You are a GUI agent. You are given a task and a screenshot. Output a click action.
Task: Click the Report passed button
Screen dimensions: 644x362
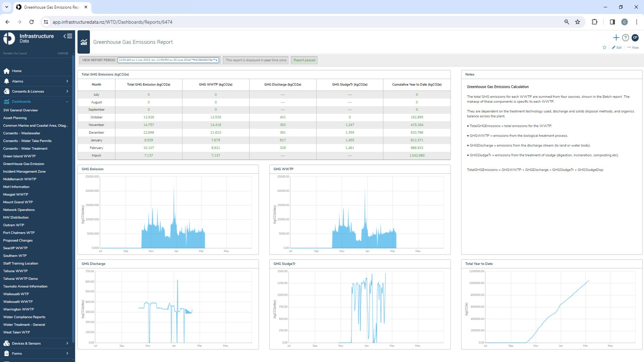[x=304, y=60]
